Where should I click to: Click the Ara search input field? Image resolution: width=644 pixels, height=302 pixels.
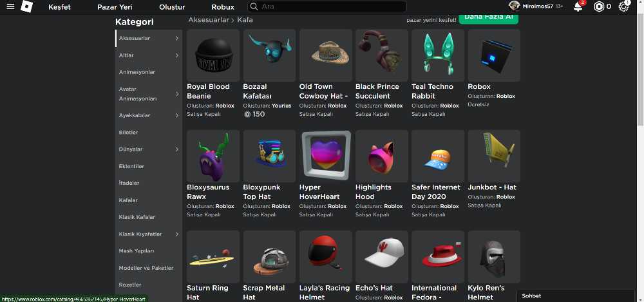click(x=327, y=6)
